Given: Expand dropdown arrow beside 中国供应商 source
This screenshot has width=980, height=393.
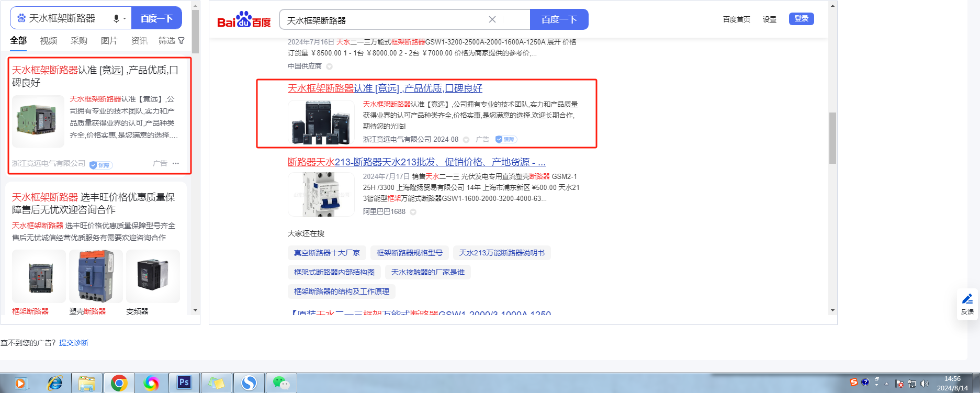Looking at the screenshot, I should tap(330, 66).
